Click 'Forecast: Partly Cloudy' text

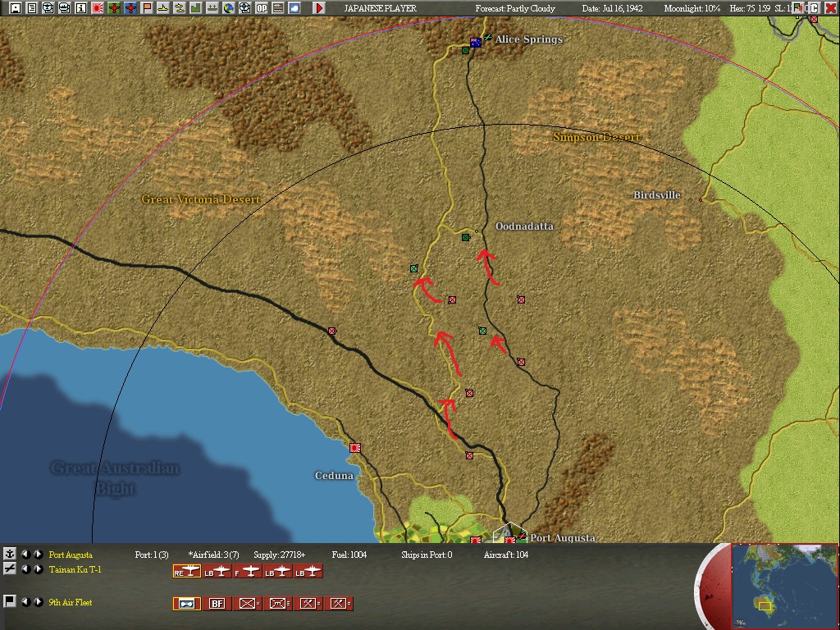tap(515, 8)
